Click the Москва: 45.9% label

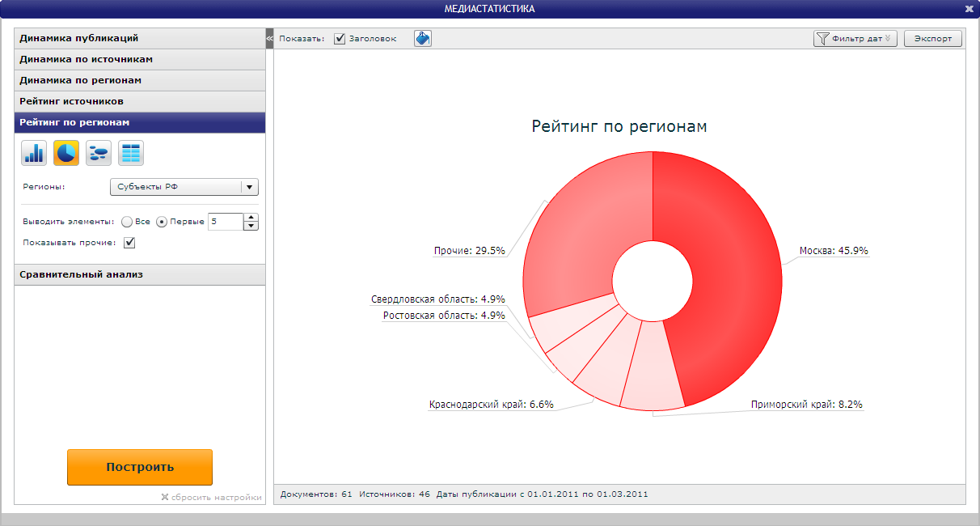(x=834, y=251)
